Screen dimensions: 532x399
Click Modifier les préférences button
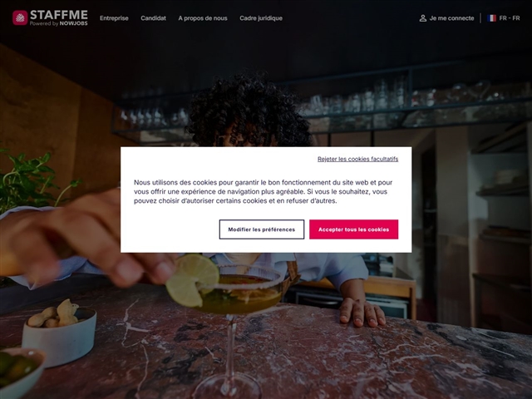262,229
